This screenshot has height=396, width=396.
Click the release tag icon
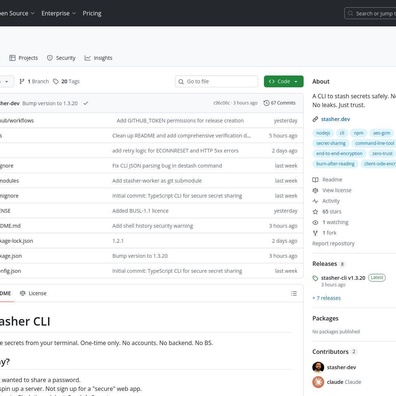point(315,278)
